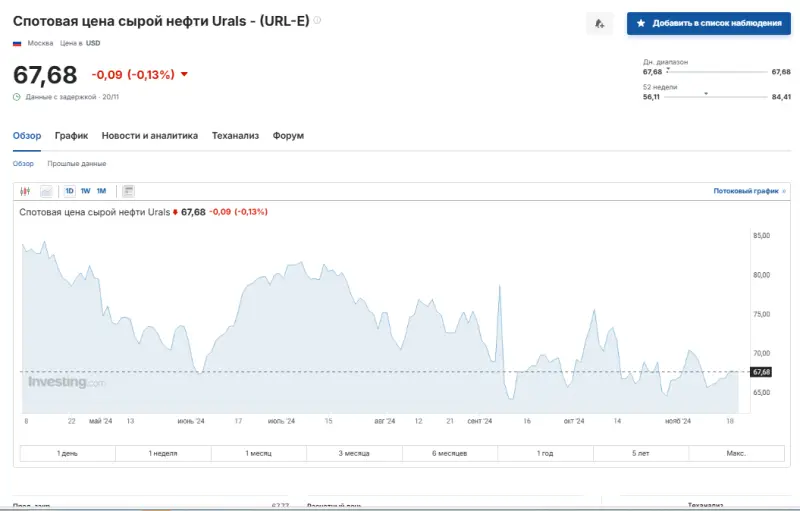Click the 52 недели range slider marker
The height and width of the screenshot is (511, 800).
[x=706, y=94]
